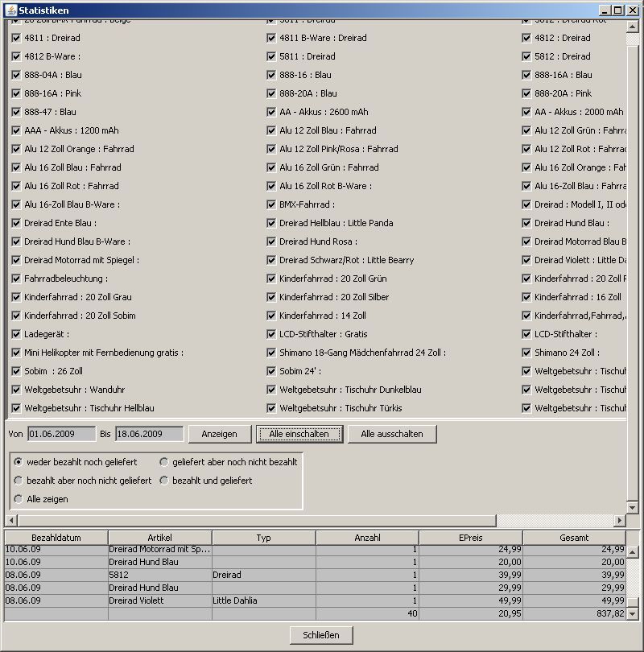Select the "bezahlt und geliefert" radio button

click(x=163, y=481)
